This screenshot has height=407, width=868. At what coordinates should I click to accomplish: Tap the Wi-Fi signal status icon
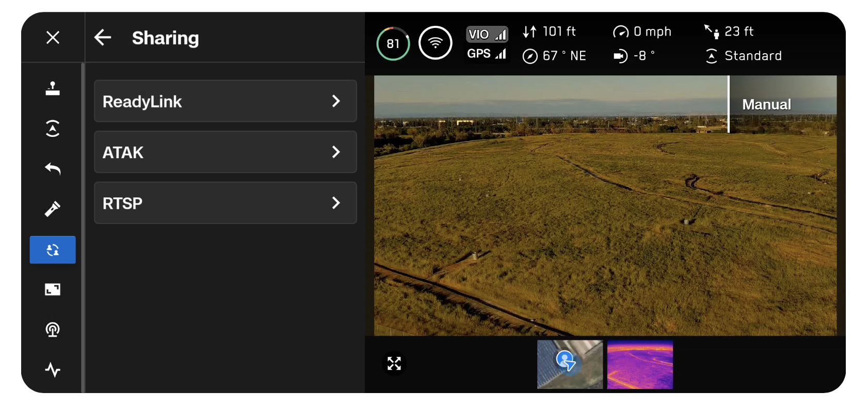(435, 43)
